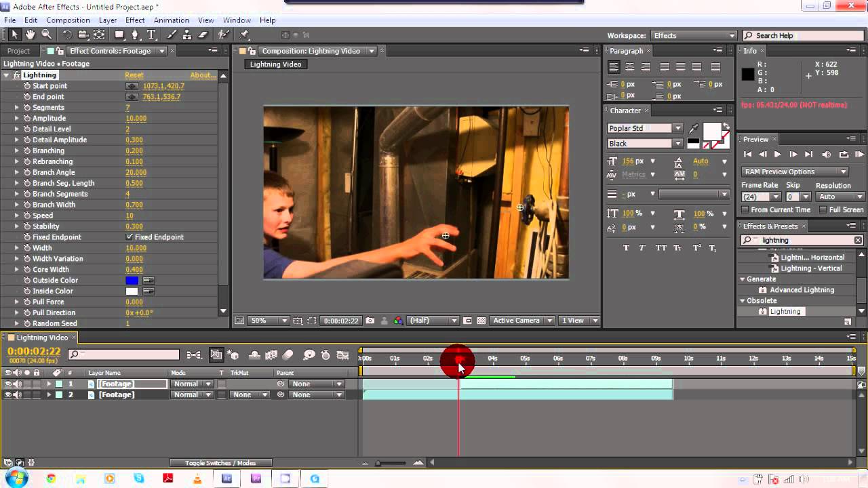Center align text in Paragraph panel
This screenshot has height=488, width=868.
[629, 67]
